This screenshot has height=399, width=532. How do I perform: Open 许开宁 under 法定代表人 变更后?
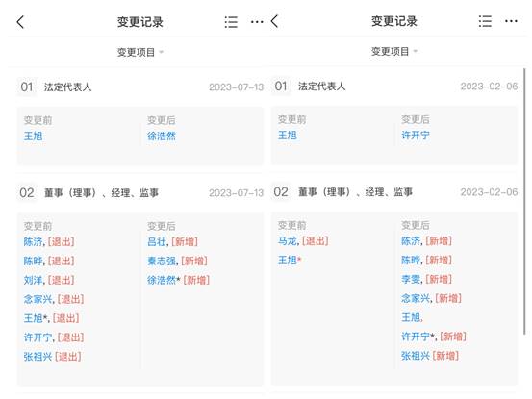(x=416, y=136)
